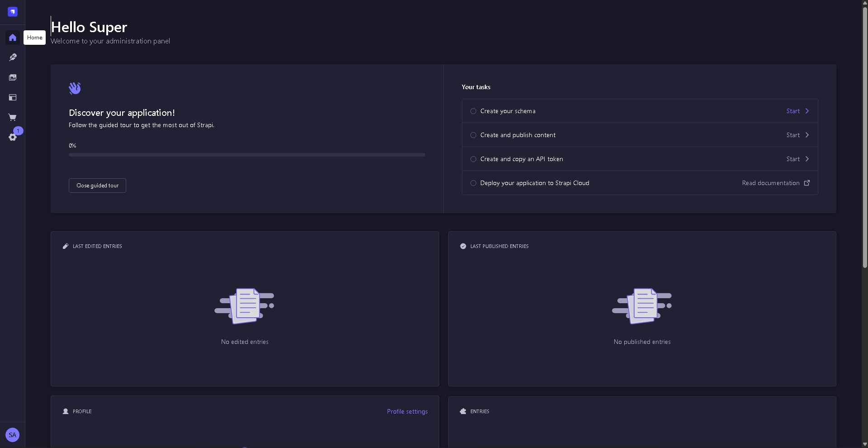
Task: Click external link icon beside Read documentation
Action: pyautogui.click(x=807, y=183)
